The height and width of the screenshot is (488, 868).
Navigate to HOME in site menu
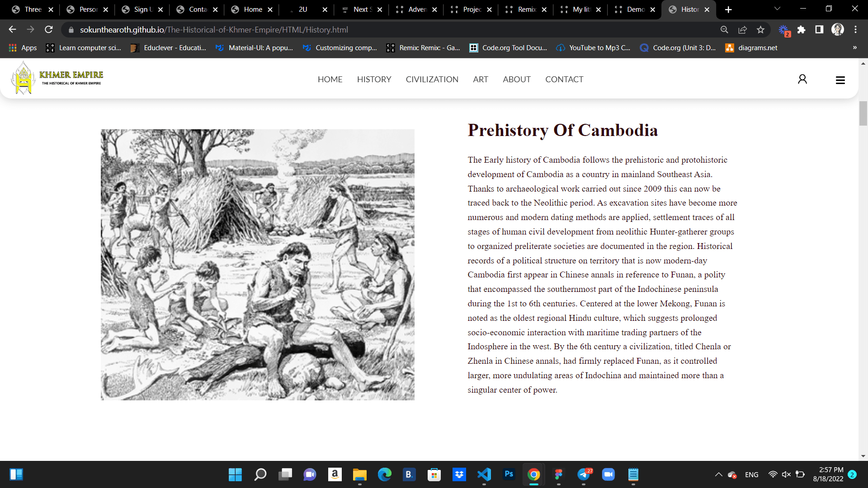(330, 80)
